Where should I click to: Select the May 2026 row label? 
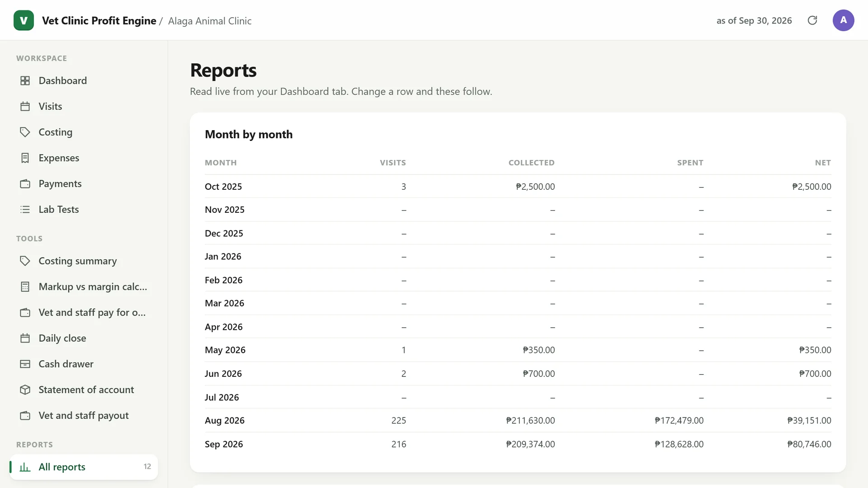click(x=225, y=350)
